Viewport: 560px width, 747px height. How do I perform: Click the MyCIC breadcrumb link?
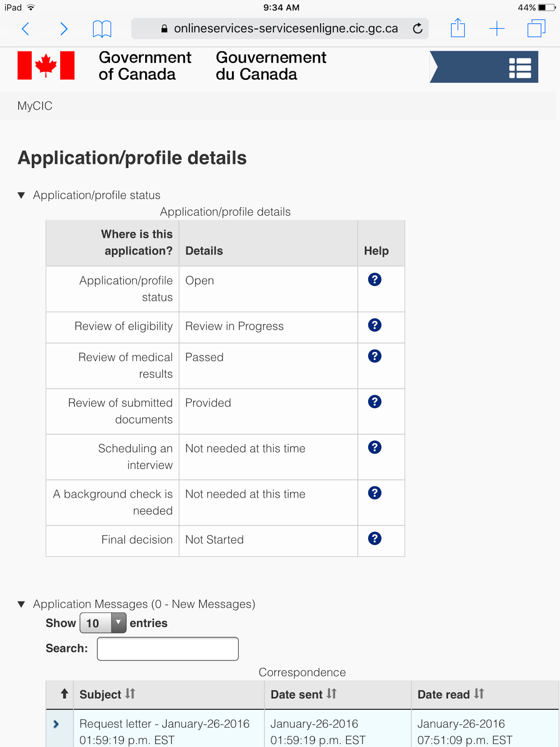point(35,106)
